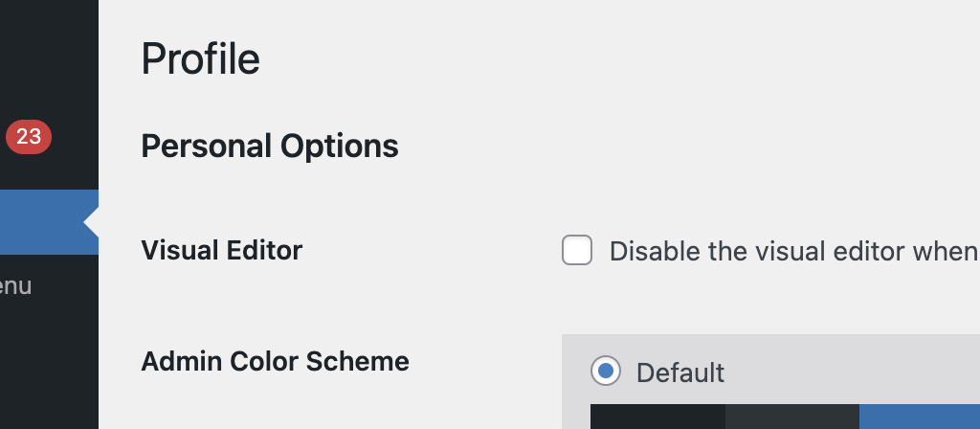980x429 pixels.
Task: Click the menu item ending in "enu"
Action: tap(15, 286)
